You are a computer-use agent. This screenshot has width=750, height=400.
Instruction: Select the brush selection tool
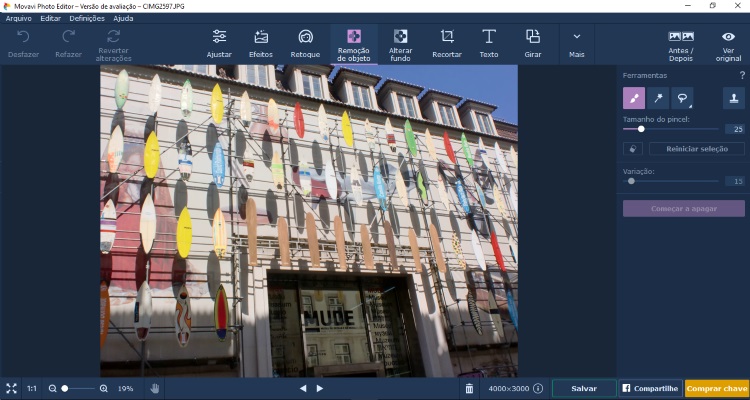pos(633,98)
